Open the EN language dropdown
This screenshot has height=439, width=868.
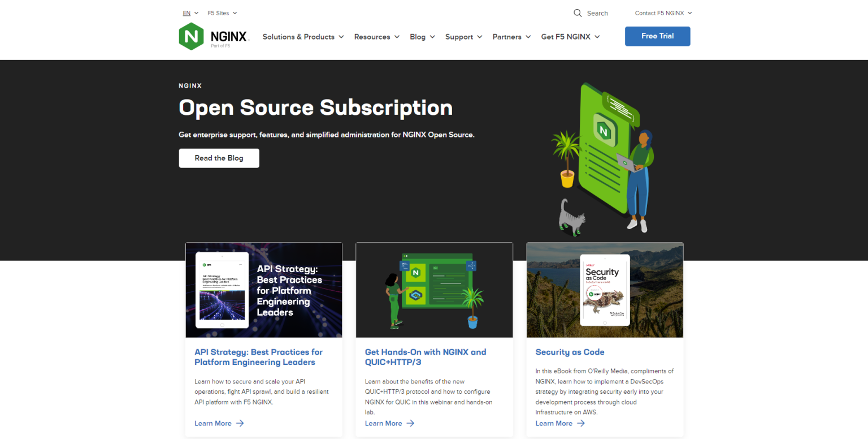pyautogui.click(x=190, y=13)
